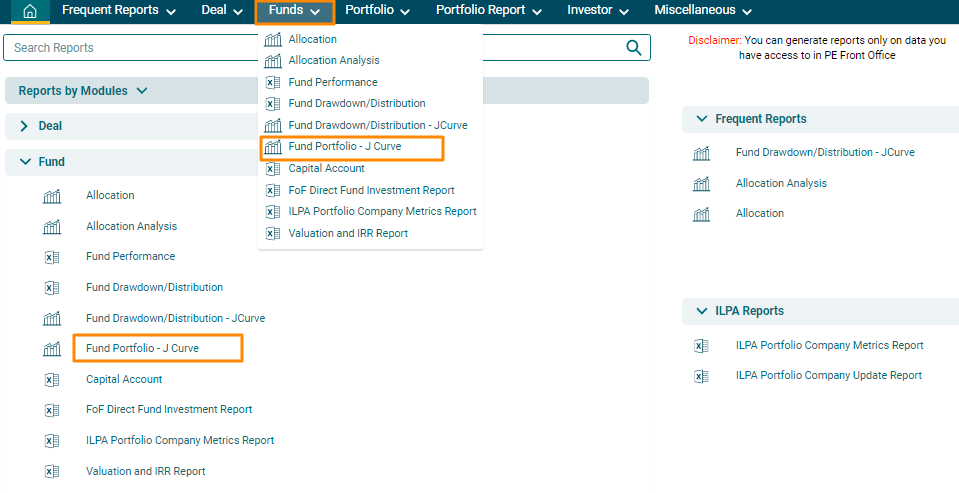Click chart icon beside Fund Portfolio - J Curve in list
This screenshot has height=493, width=959.
coord(52,349)
